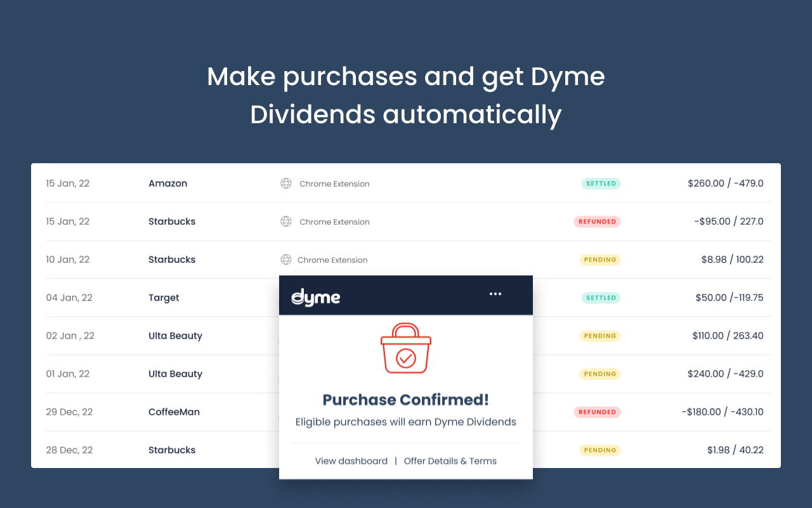The image size is (812, 508).
Task: Open the three-dot menu in Dyme popup
Action: (495, 294)
